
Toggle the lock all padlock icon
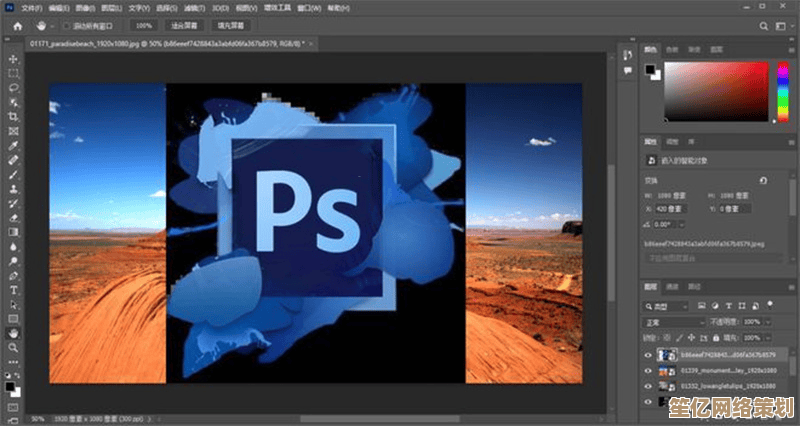pyautogui.click(x=716, y=338)
